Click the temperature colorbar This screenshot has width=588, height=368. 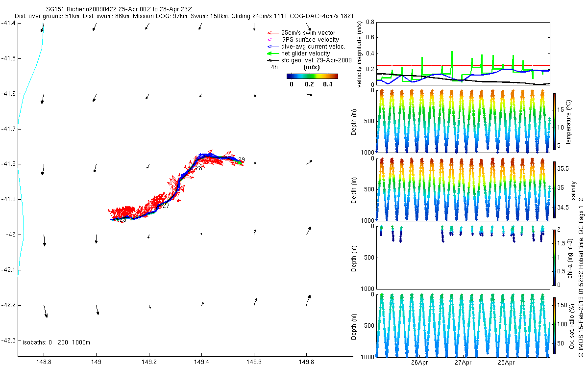[x=554, y=121]
